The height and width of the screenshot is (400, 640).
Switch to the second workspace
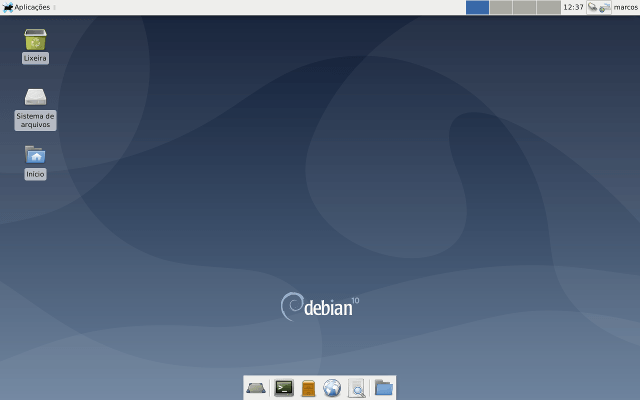click(x=501, y=7)
